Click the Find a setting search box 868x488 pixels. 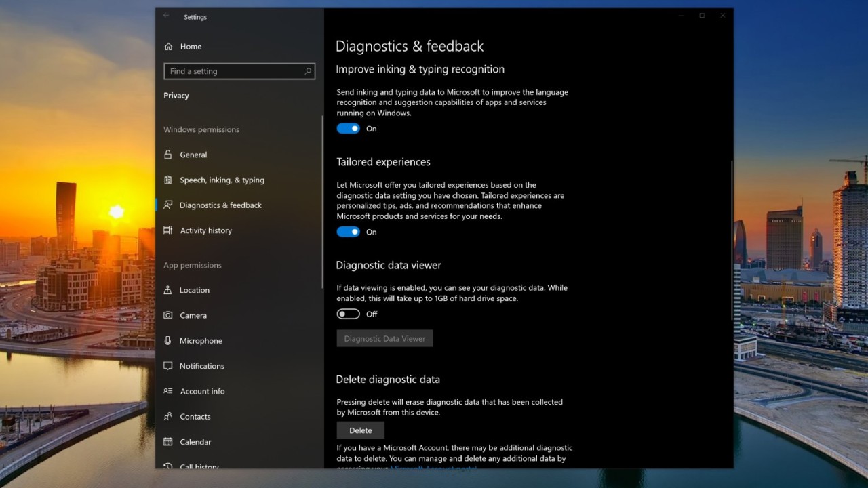(x=239, y=71)
